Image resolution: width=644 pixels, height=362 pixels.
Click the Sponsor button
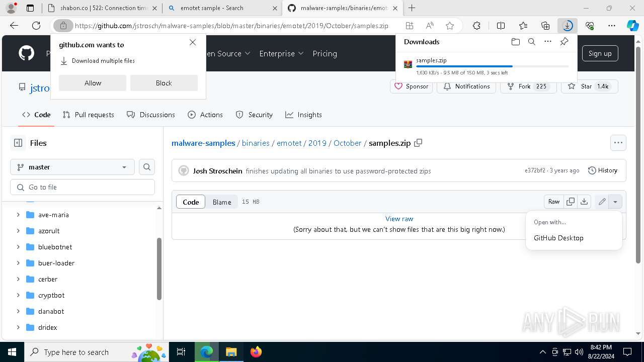click(411, 86)
